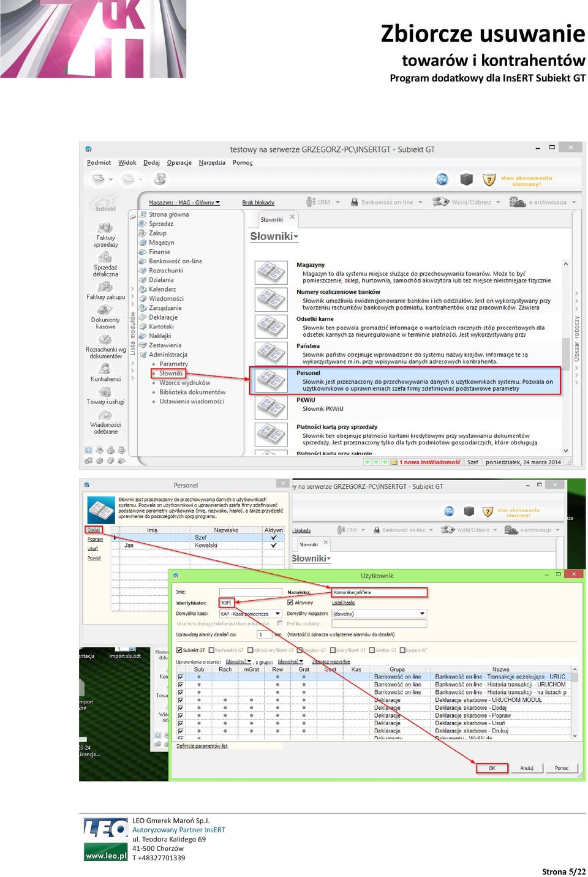Open the Słowniki heading dropdown in the main Subiekt GT window
Image resolution: width=588 pixels, height=877 pixels.
pos(274,236)
